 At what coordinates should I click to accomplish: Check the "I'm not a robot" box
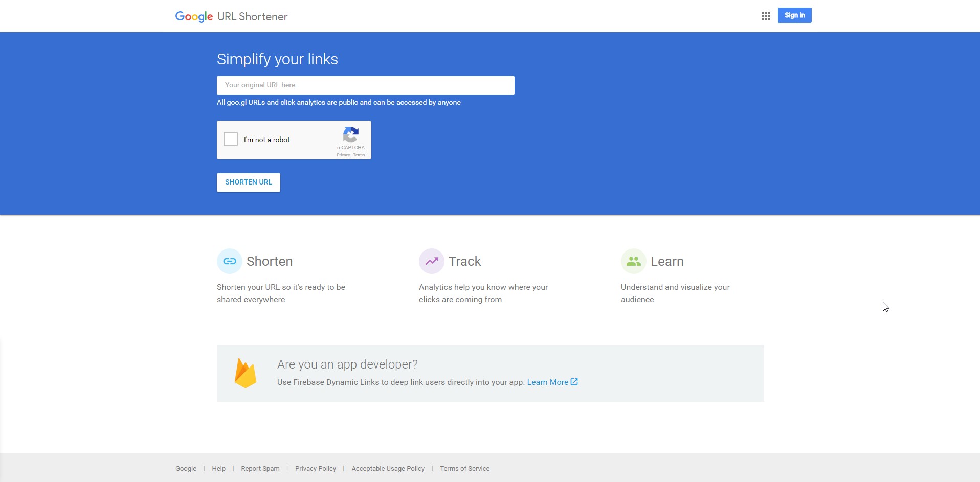point(231,139)
